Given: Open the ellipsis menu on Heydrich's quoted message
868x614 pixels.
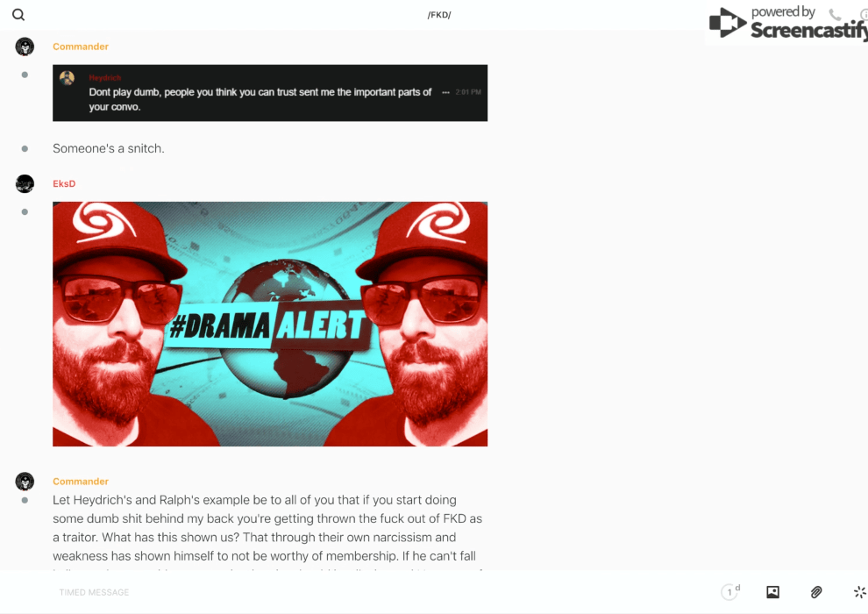Looking at the screenshot, I should click(445, 92).
